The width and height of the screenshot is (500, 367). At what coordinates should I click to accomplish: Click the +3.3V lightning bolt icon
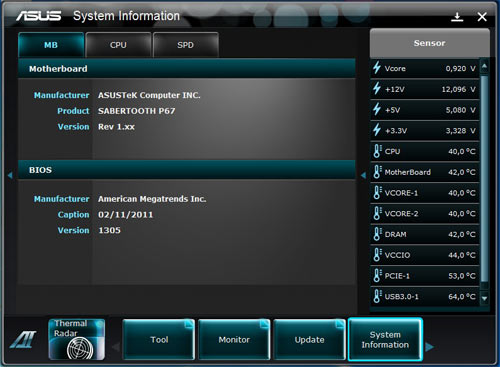(377, 130)
